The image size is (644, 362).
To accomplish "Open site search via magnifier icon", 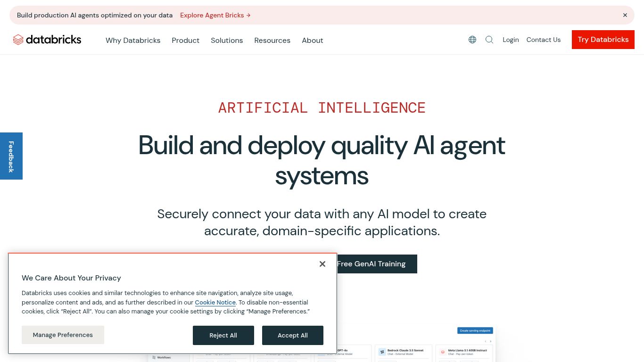I will tap(489, 40).
